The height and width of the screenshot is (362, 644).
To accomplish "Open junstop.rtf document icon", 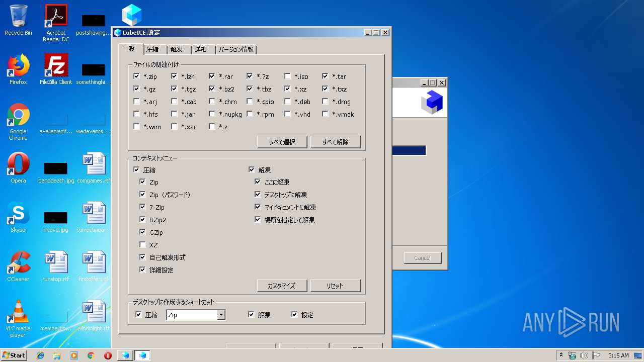I will [x=56, y=266].
